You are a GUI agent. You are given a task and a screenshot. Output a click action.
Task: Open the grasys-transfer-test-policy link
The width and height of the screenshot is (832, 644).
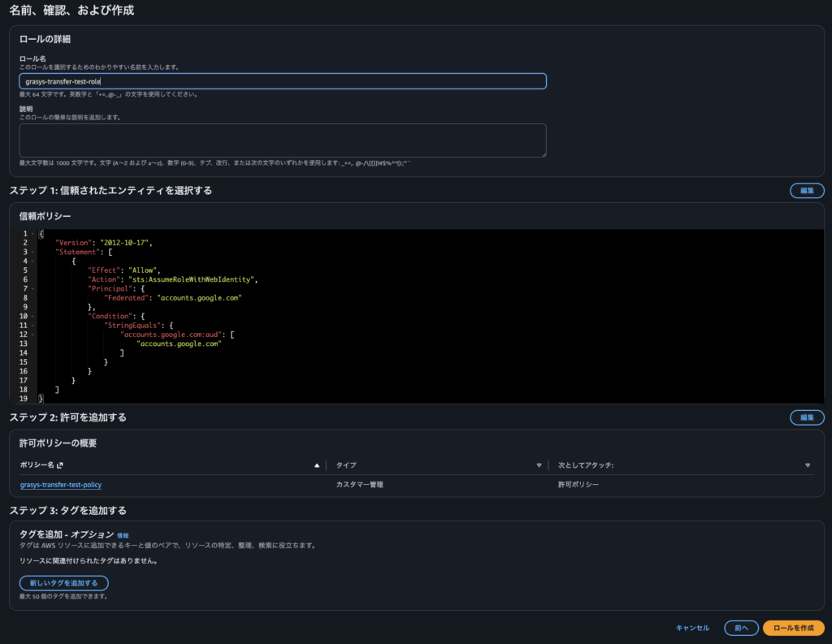pyautogui.click(x=61, y=485)
